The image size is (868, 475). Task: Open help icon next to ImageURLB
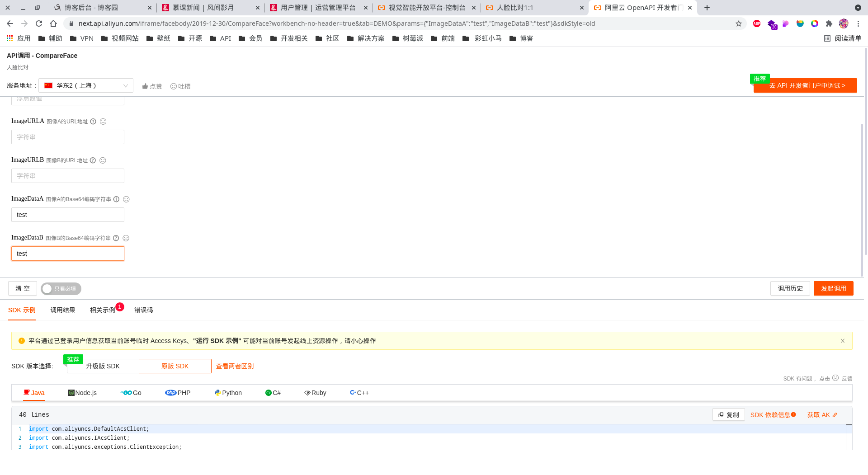tap(93, 160)
